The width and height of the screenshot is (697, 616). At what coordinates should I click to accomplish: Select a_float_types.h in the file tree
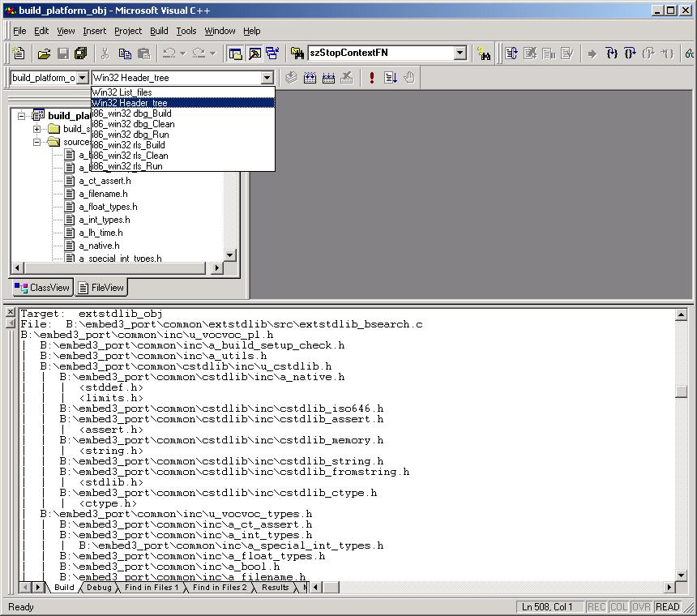pos(108,207)
